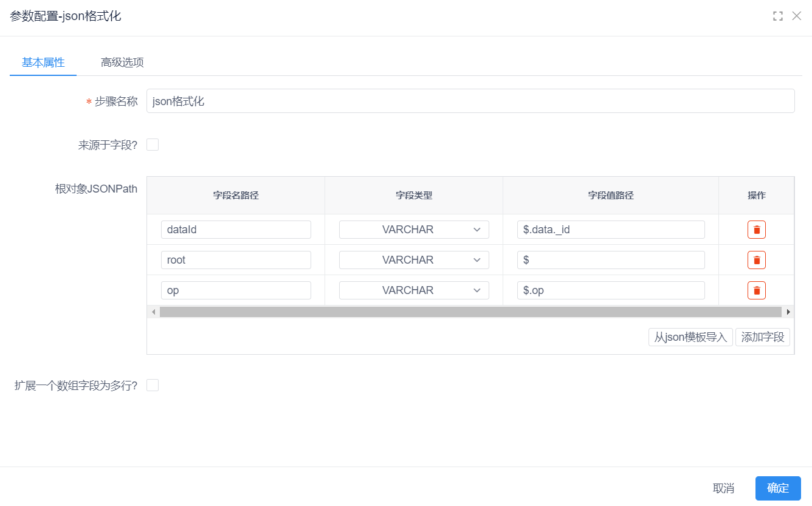Screen dimensions: 812x506
Task: Enable the 来源于字段? checkbox
Action: [153, 145]
